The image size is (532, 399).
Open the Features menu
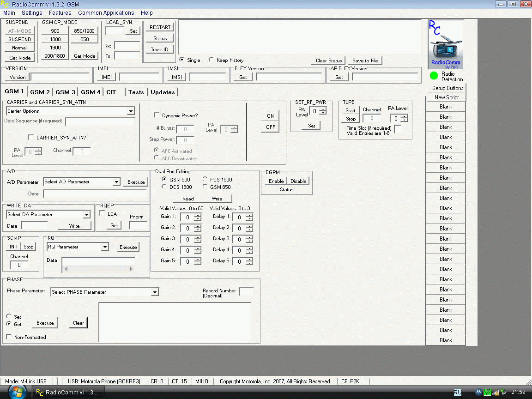pyautogui.click(x=60, y=13)
